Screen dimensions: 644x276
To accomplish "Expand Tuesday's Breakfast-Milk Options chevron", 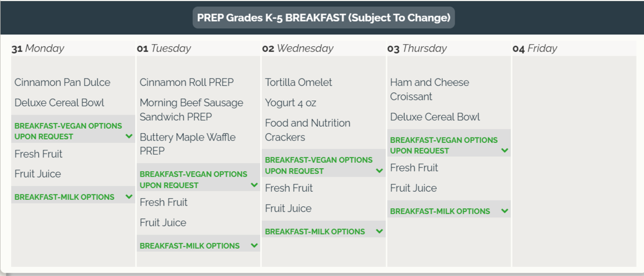I will (254, 245).
